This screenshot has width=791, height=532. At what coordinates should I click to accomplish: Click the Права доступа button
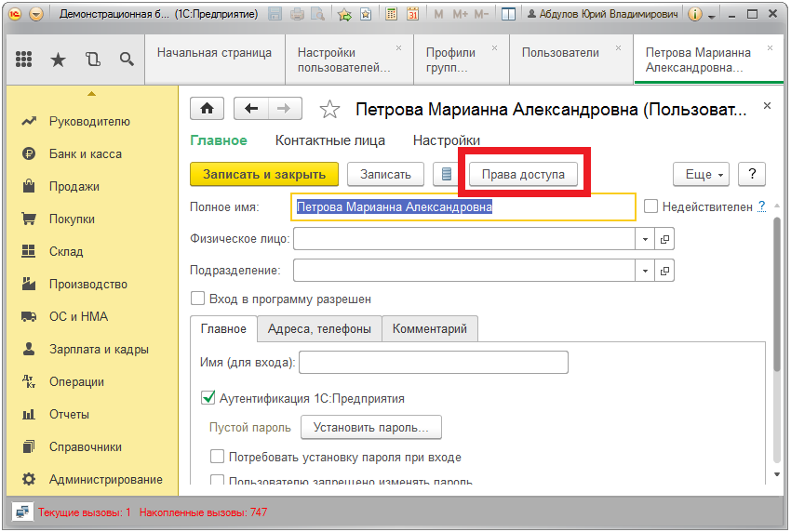(x=523, y=174)
